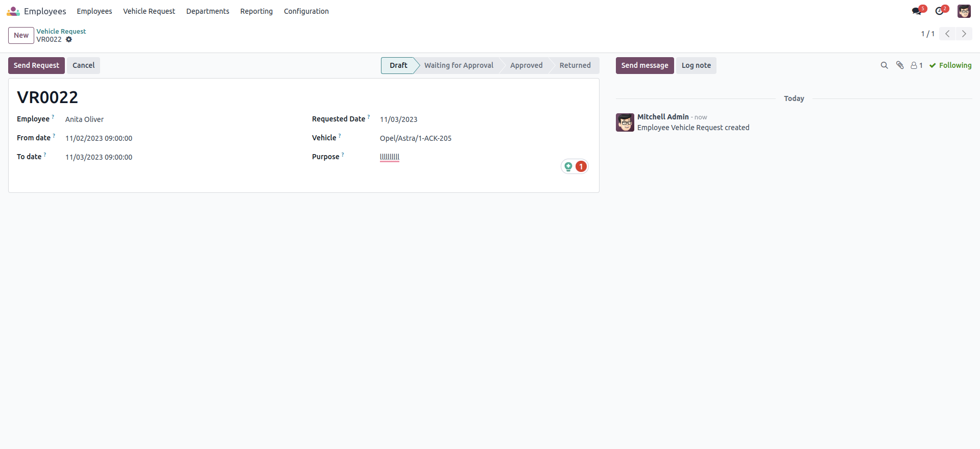The width and height of the screenshot is (980, 449).
Task: Select the Approved status stage
Action: pos(527,65)
